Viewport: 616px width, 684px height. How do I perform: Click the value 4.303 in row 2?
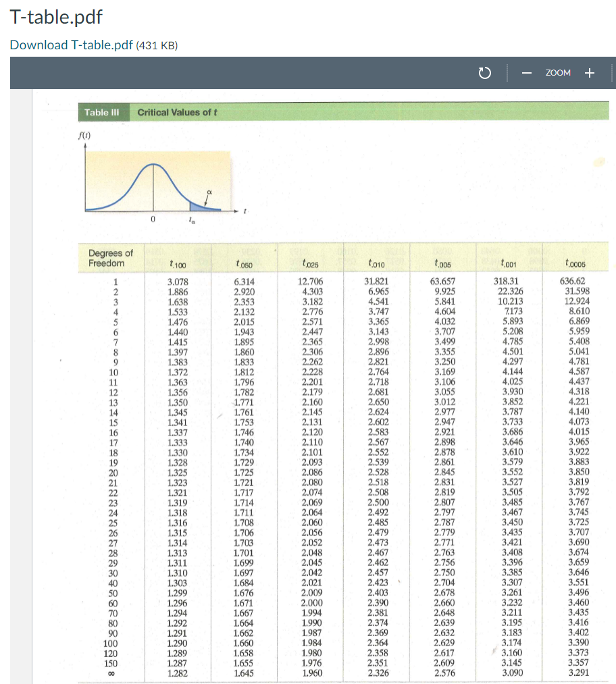point(313,292)
